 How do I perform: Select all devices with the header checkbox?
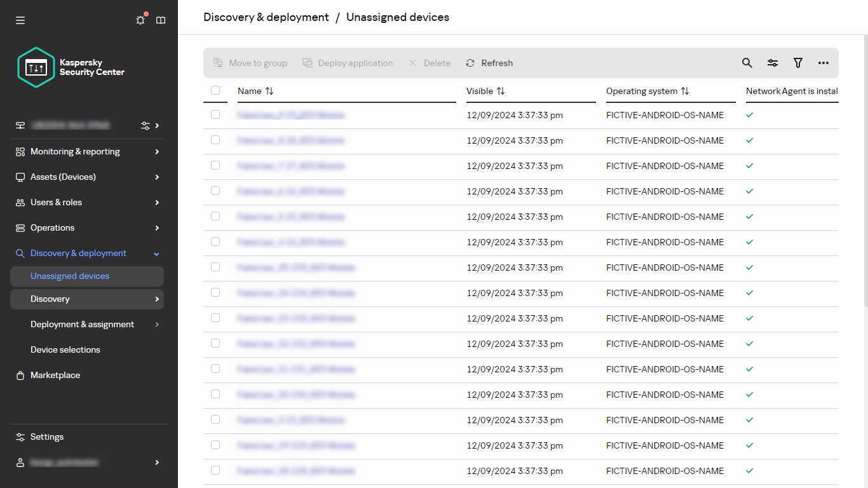(215, 91)
